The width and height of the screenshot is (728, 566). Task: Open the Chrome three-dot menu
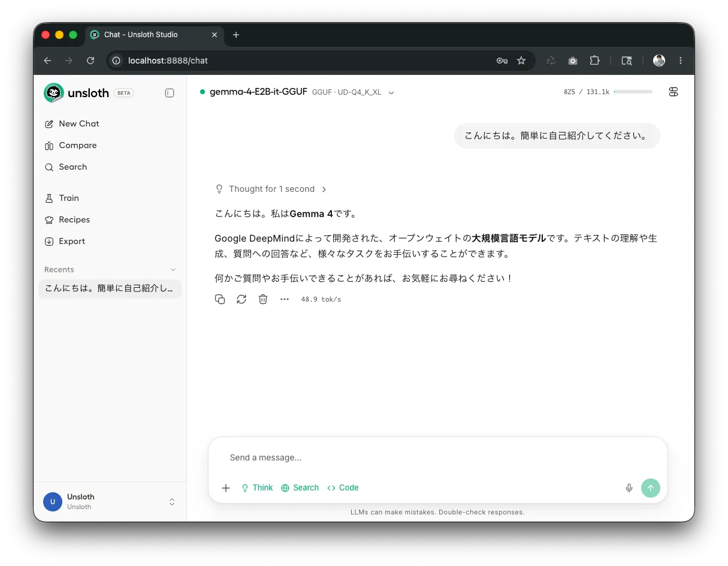click(681, 61)
